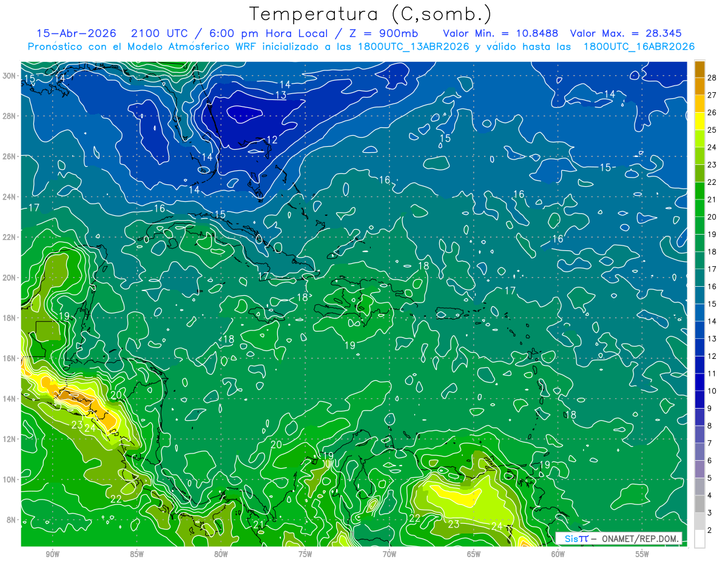Click the 55W longitude axis label
Screen dimensions: 728x562
[642, 554]
